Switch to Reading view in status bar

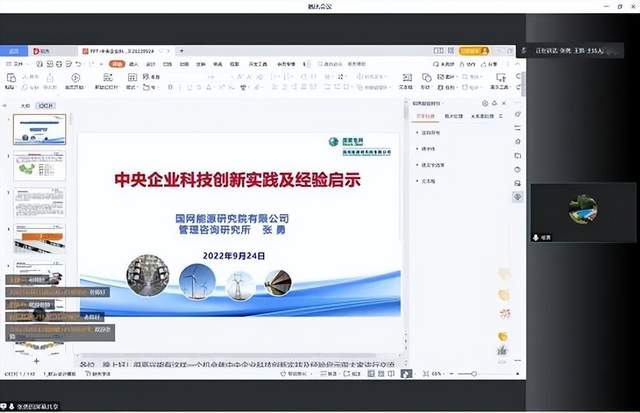(391, 373)
